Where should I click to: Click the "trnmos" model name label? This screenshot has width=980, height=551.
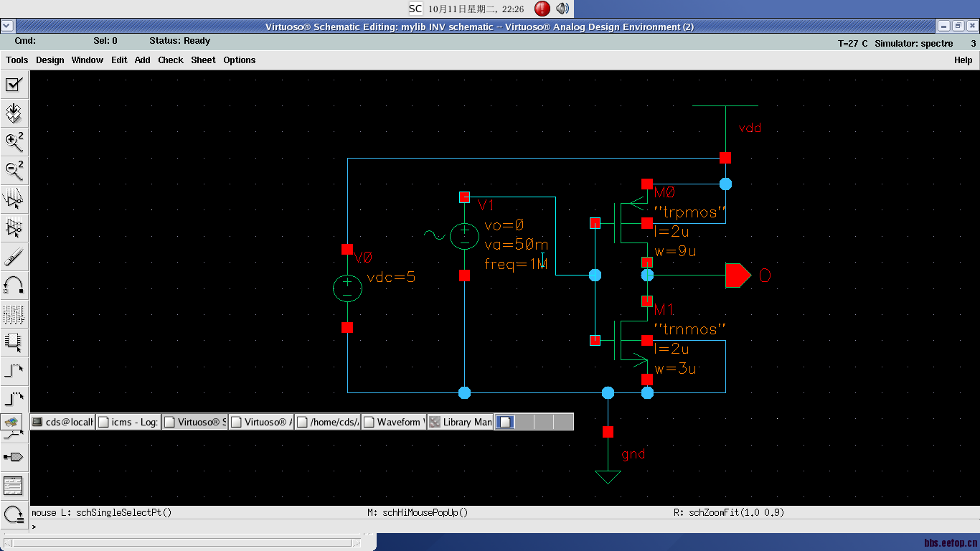click(x=690, y=329)
